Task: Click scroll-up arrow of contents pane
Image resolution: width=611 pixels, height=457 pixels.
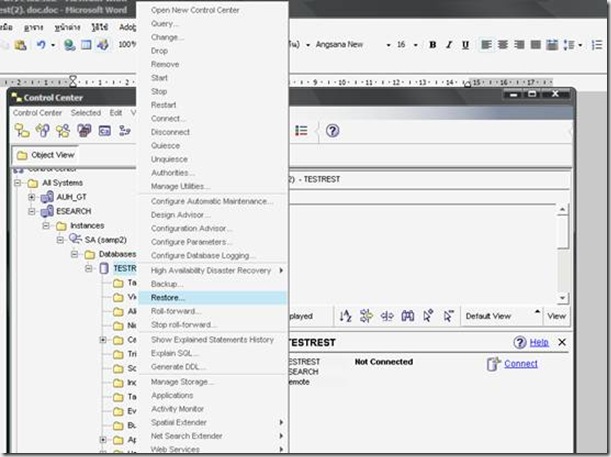Action: [x=562, y=210]
